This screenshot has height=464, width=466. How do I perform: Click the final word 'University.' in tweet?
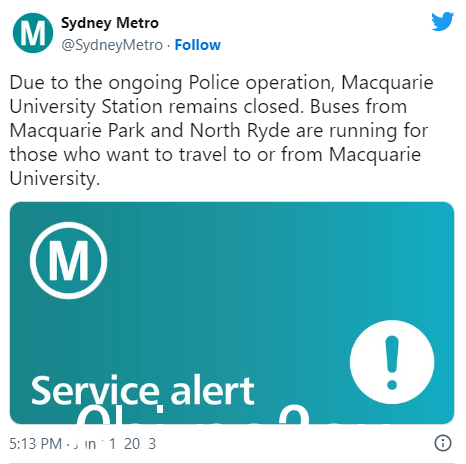tap(55, 178)
